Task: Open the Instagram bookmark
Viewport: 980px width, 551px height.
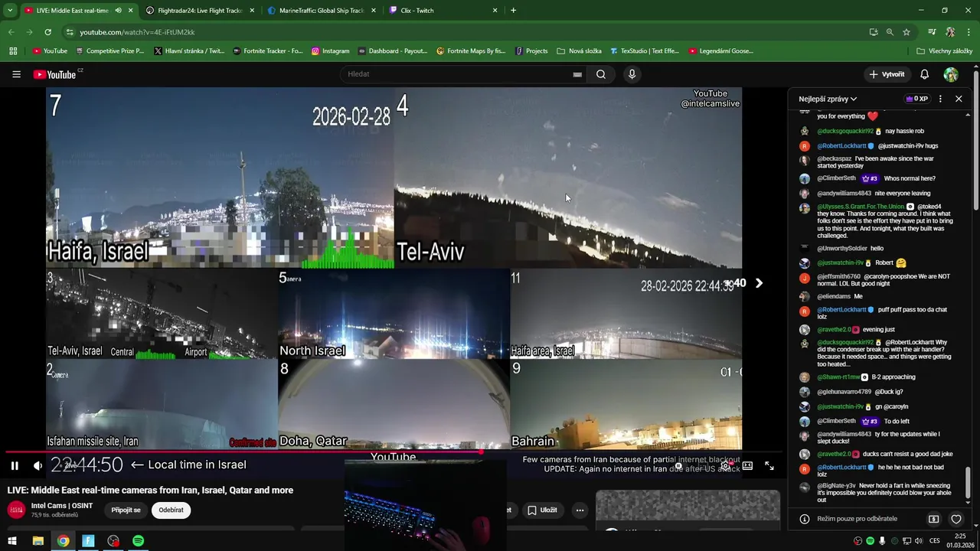Action: point(330,51)
